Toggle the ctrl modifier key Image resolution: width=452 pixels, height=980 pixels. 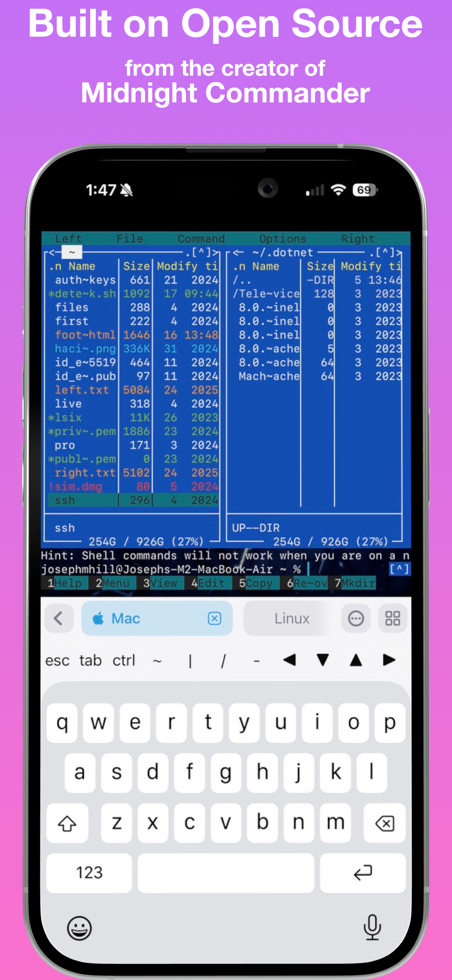tap(124, 660)
